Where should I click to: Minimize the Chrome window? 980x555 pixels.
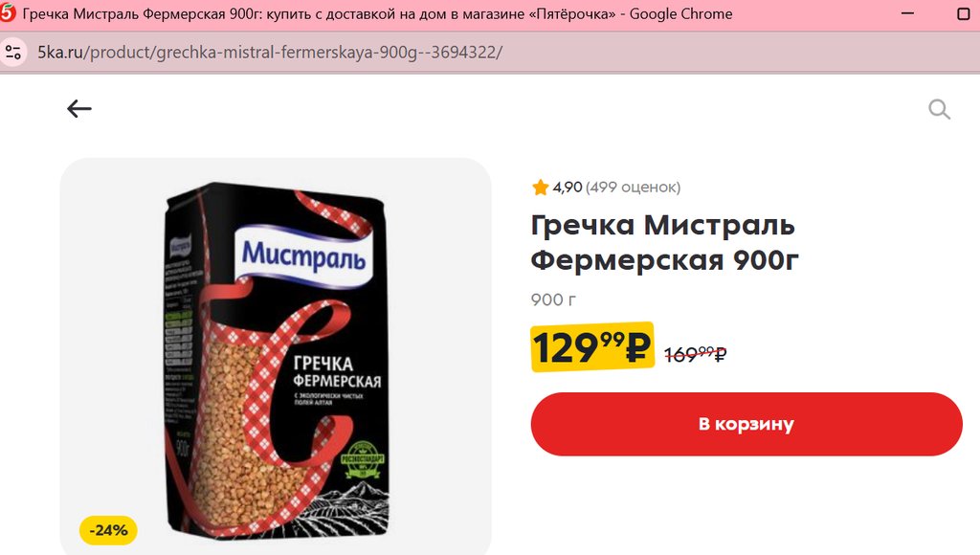point(907,13)
